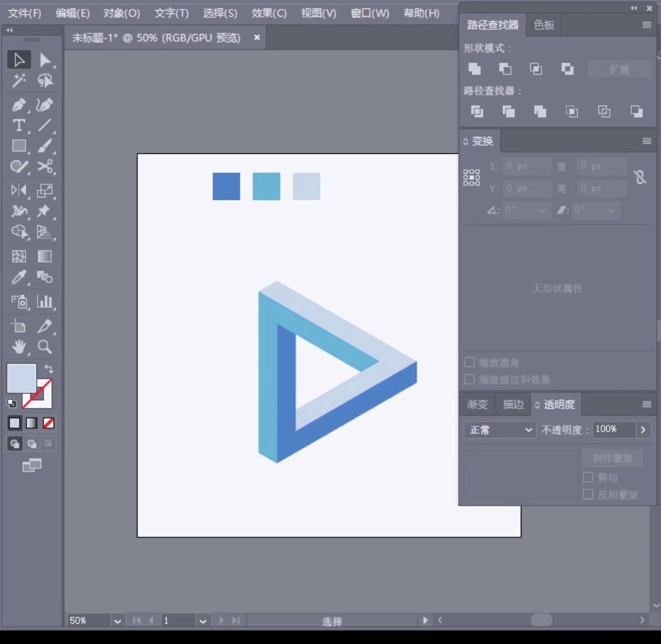This screenshot has width=661, height=644.
Task: Open the zoom level dropdown at 50%
Action: click(118, 621)
